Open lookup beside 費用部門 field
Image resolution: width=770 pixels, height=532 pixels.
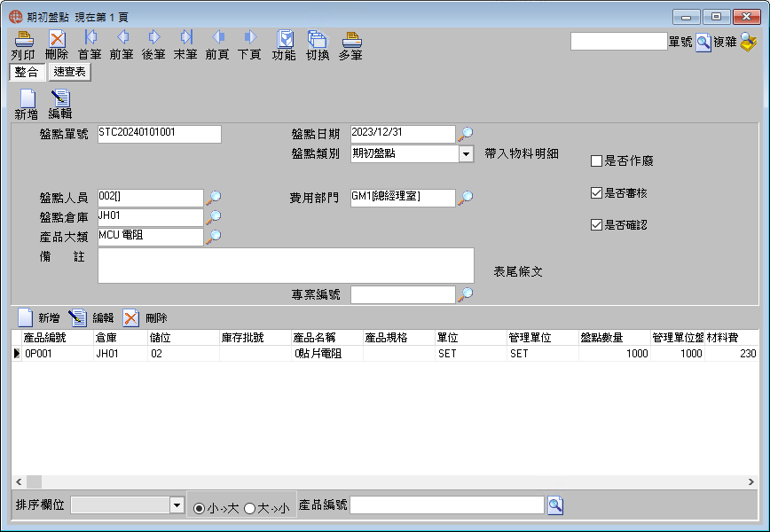tap(465, 198)
